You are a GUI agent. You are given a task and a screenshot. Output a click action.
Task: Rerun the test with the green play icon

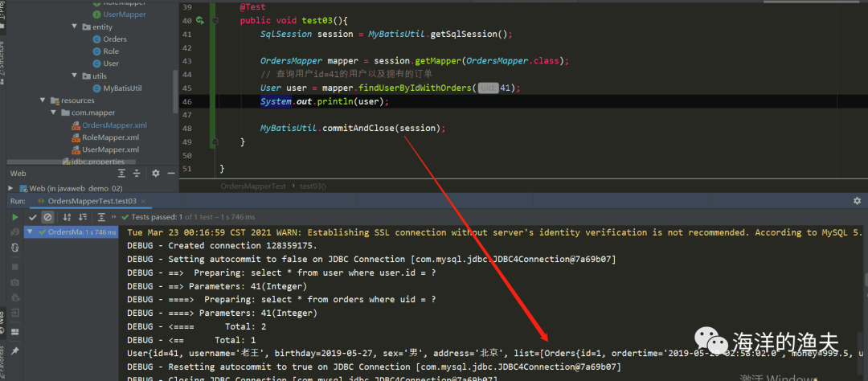(x=15, y=217)
